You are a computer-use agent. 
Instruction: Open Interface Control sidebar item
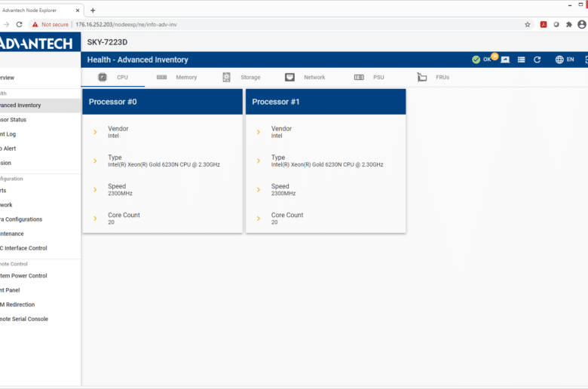(x=40, y=248)
